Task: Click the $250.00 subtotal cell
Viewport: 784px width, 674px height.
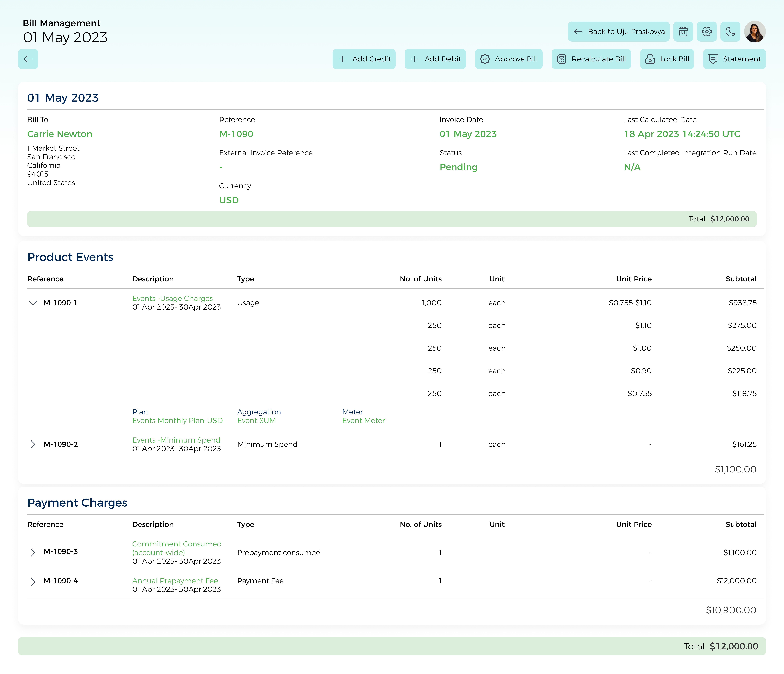Action: click(x=742, y=348)
